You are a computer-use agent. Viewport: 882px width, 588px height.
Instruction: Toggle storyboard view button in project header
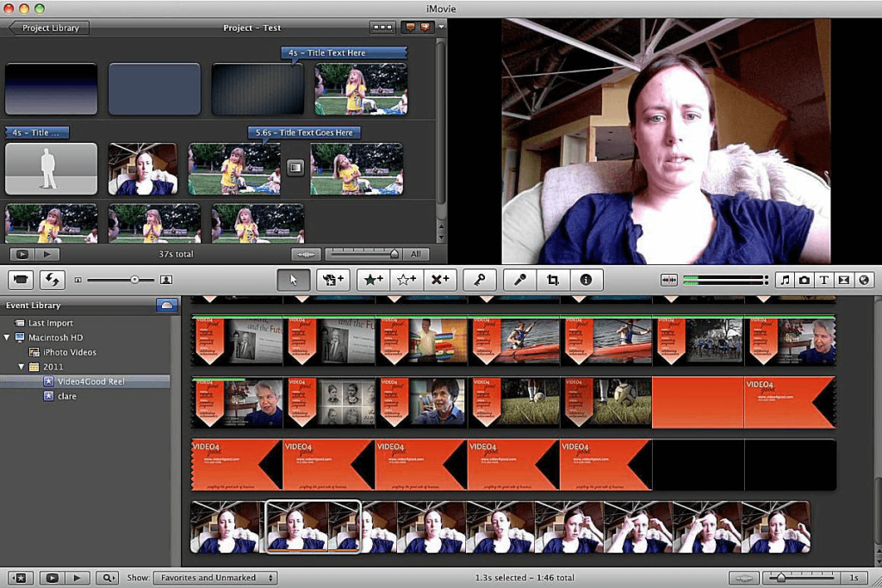[382, 28]
